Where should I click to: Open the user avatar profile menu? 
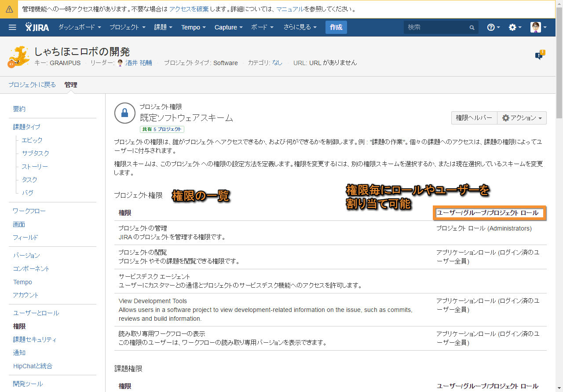[x=538, y=27]
